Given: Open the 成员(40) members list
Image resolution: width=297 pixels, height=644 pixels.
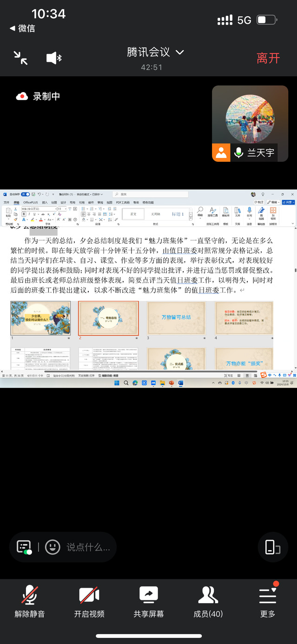Looking at the screenshot, I should pyautogui.click(x=208, y=601).
